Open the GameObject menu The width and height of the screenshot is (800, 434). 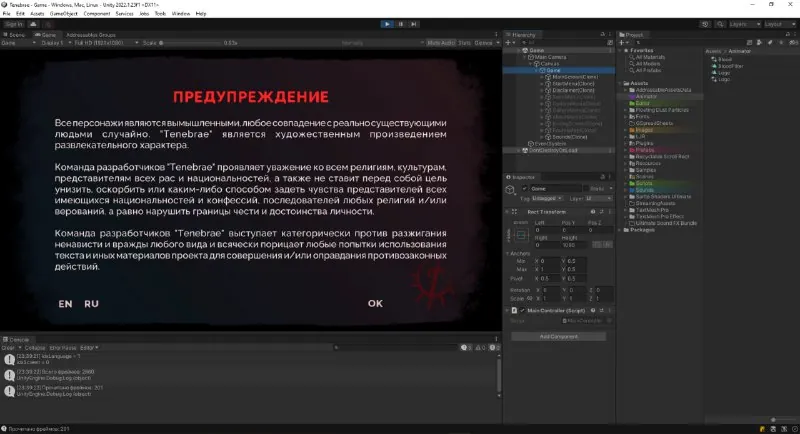64,14
